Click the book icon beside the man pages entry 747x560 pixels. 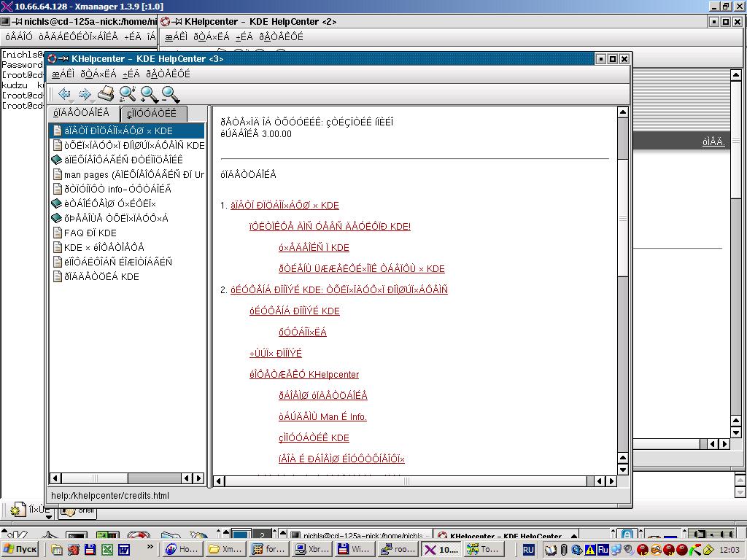57,174
